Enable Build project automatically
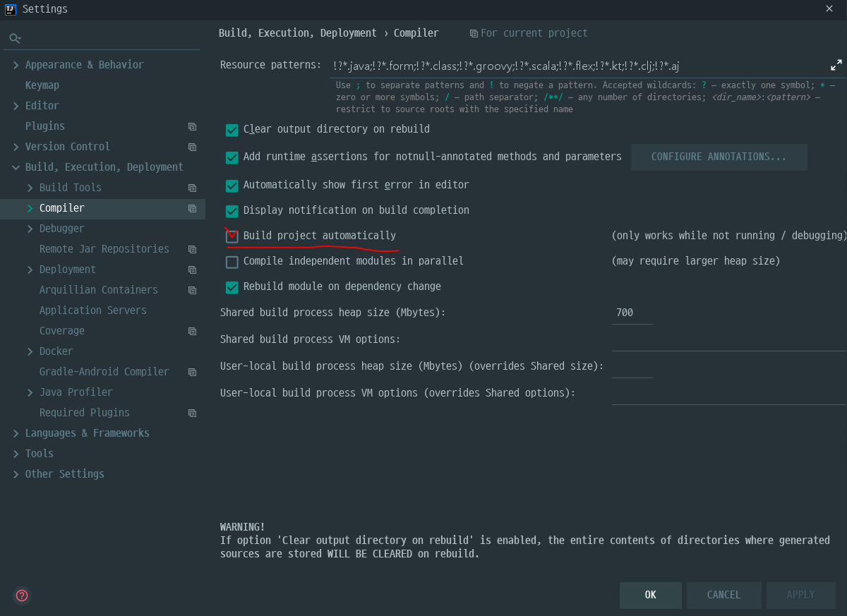847x616 pixels. tap(232, 236)
